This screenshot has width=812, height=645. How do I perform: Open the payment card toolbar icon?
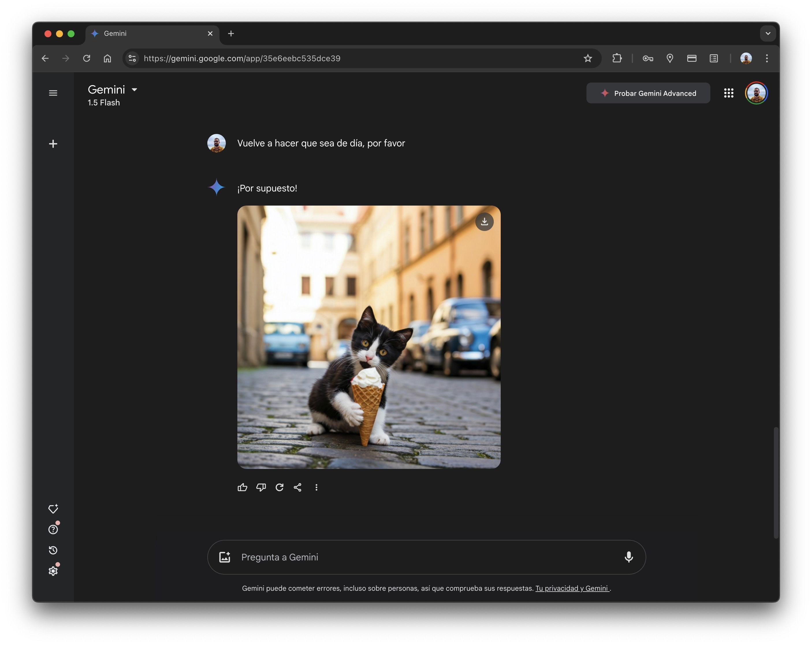(x=692, y=58)
